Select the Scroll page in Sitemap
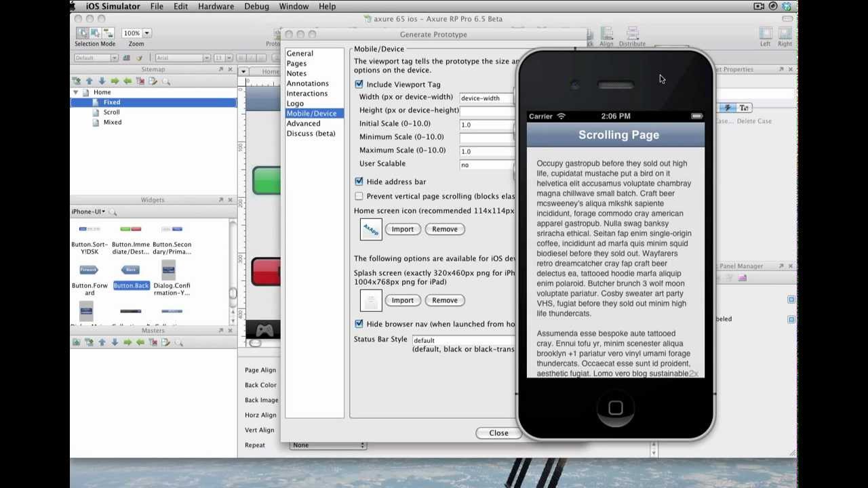The width and height of the screenshot is (868, 488). [111, 112]
